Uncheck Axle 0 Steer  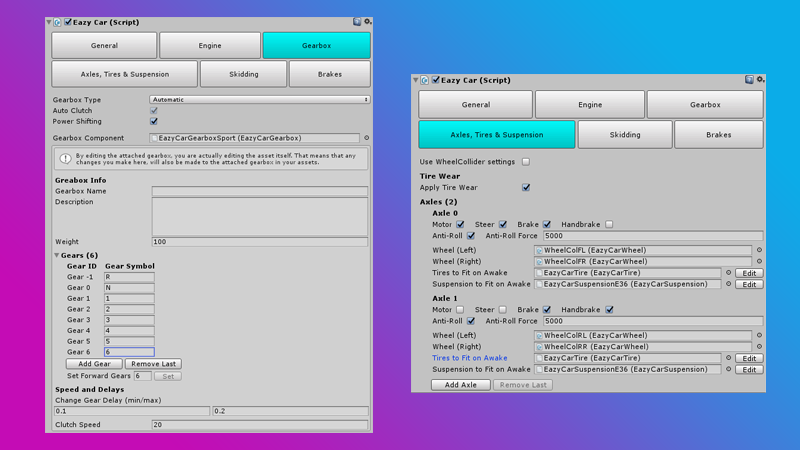click(503, 224)
